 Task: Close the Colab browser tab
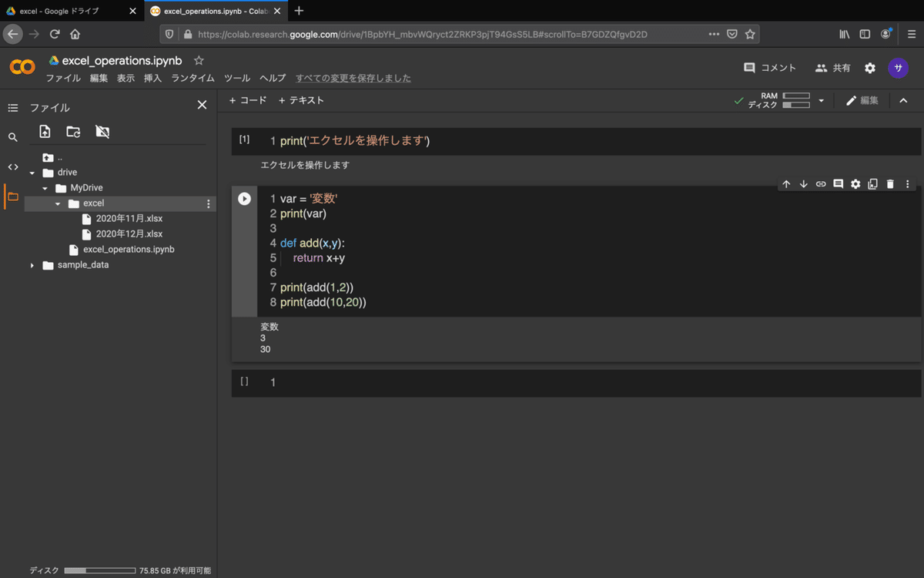(x=277, y=11)
